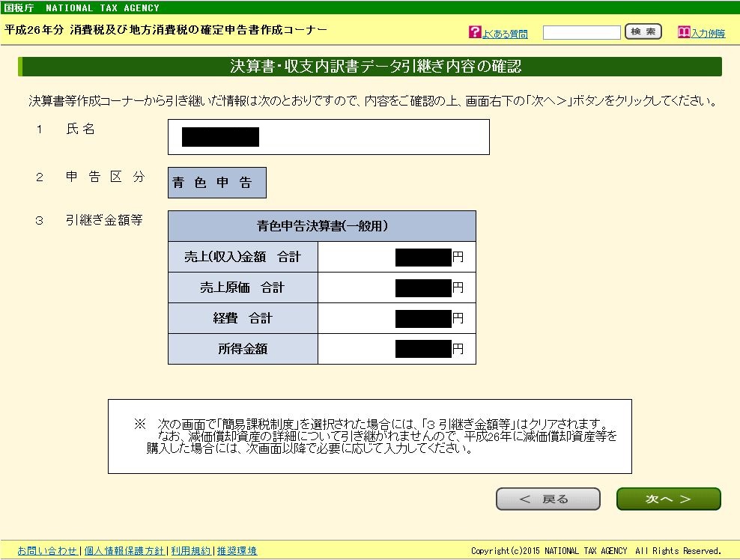Click the 売上原価 amount cell

coord(397,287)
